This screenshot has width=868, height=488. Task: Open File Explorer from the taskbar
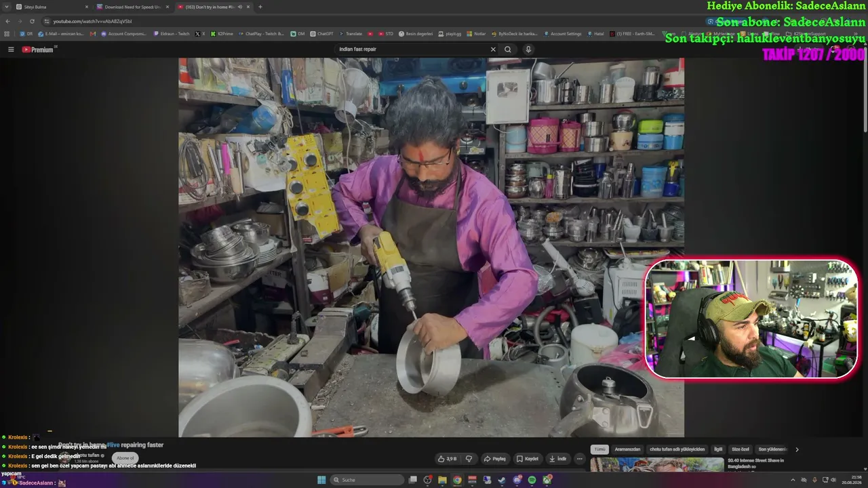[x=442, y=480]
